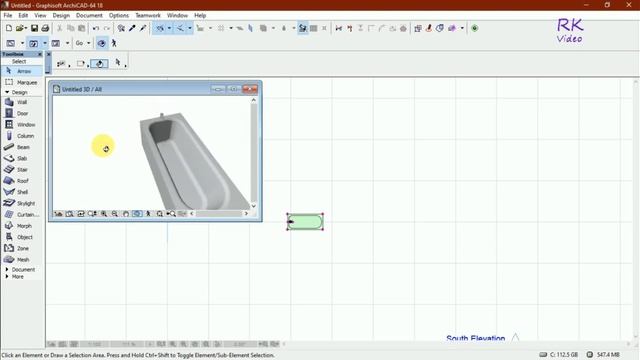The image size is (640, 360).
Task: Select the Curtain Wall tool
Action: point(21,214)
